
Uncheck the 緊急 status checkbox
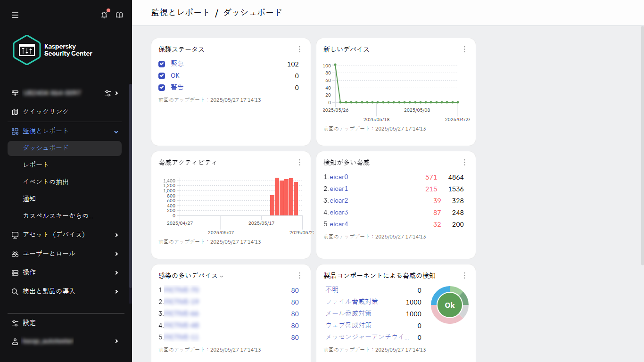[x=162, y=64]
